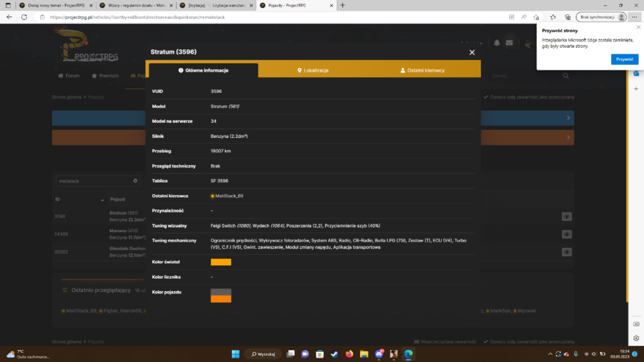Click the projectrpg.pl address bar
This screenshot has width=644, height=362.
point(137,17)
